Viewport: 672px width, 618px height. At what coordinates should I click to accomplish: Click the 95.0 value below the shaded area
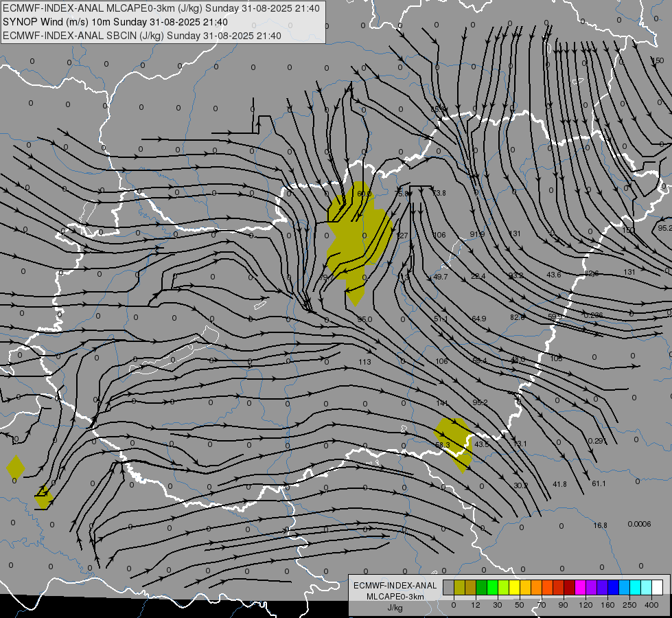pyautogui.click(x=364, y=319)
